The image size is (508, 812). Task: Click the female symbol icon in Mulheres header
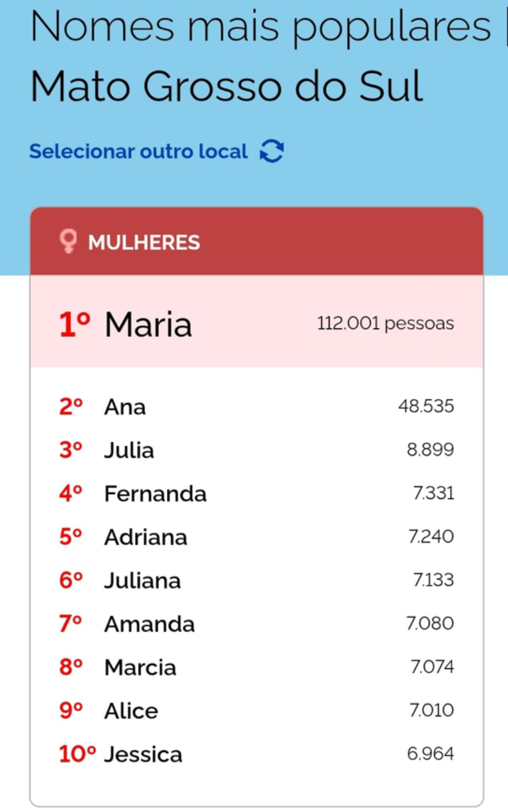click(68, 242)
